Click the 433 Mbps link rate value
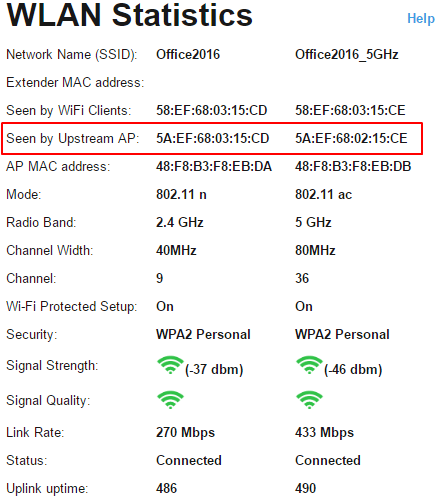The image size is (446, 500). point(324,432)
